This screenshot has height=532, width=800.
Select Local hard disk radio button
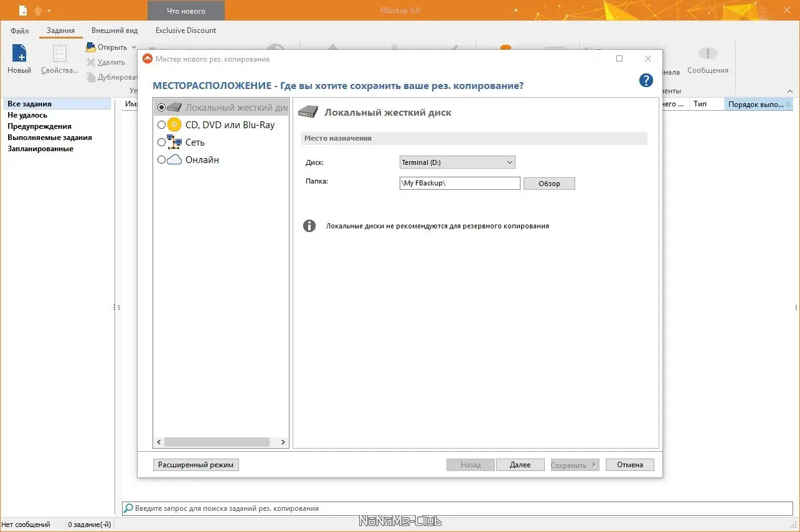pos(162,108)
